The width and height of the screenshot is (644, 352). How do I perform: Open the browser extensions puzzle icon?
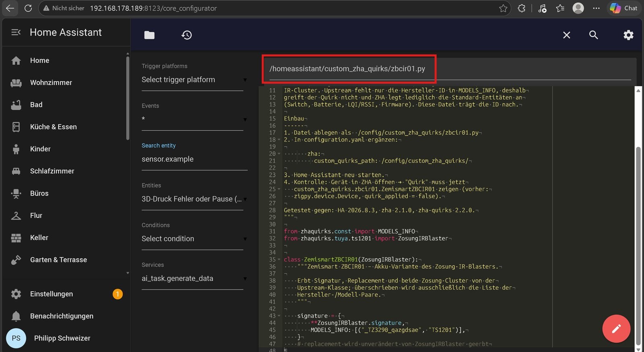point(522,8)
